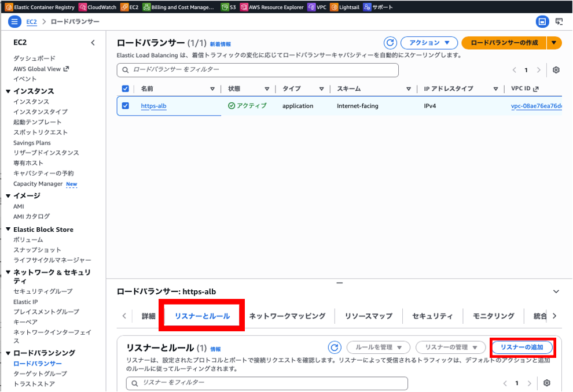Viewport: 573px width, 392px height.
Task: Switch to モニタリング tab
Action: click(493, 316)
